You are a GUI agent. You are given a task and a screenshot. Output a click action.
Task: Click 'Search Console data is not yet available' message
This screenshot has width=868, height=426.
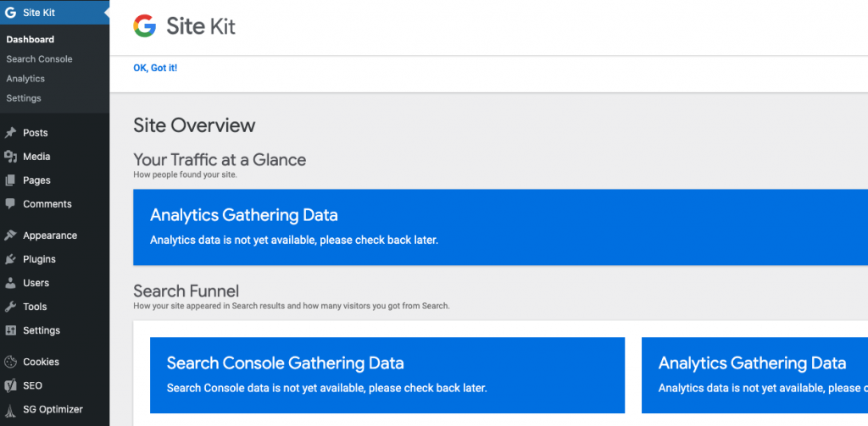(x=326, y=389)
